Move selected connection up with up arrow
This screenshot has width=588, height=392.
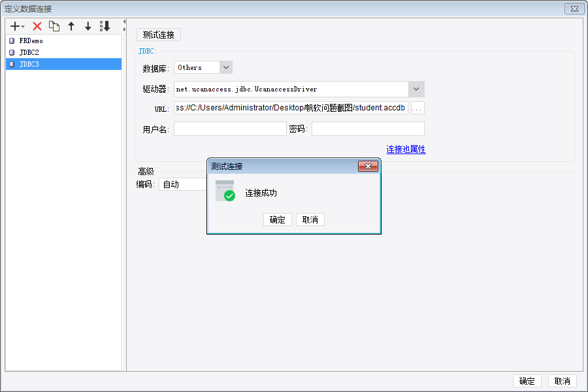point(71,26)
